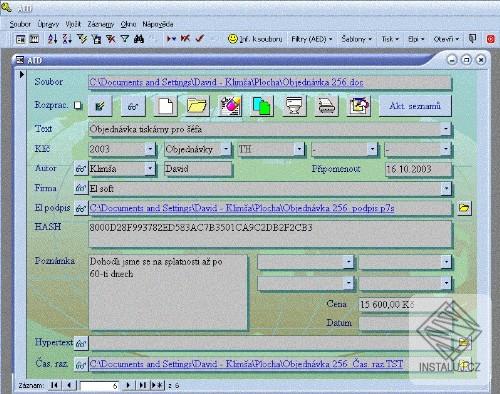This screenshot has height=394, width=500.
Task: Click the funnel apply filter icon
Action: pos(125,39)
